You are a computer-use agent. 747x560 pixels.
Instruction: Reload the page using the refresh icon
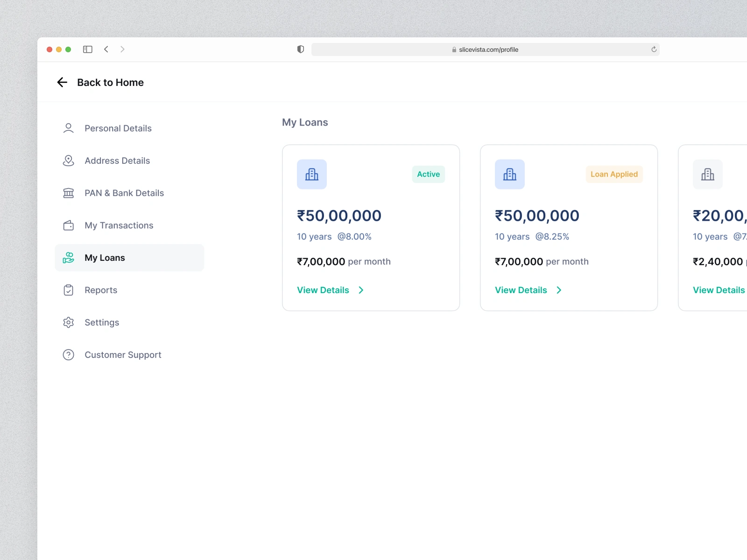[x=654, y=49]
